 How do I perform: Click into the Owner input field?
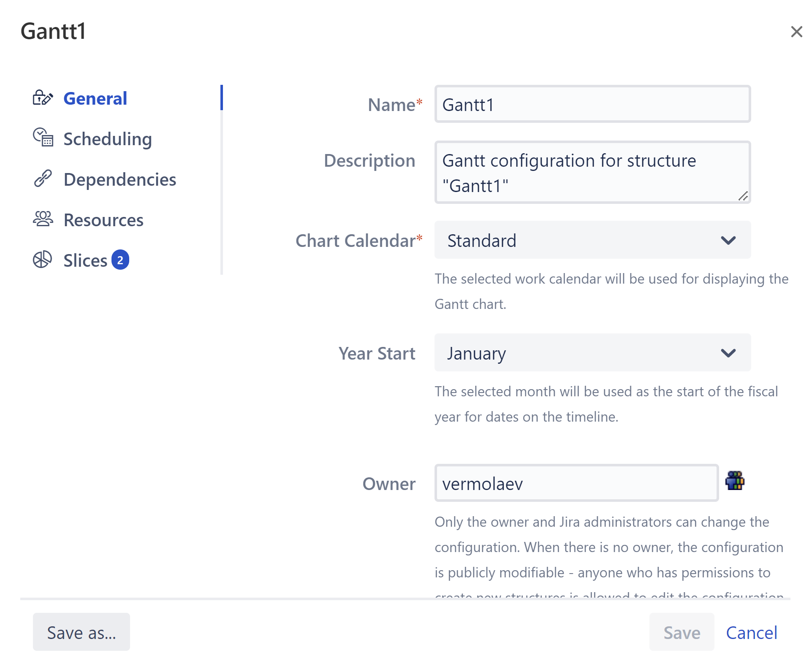click(x=576, y=483)
